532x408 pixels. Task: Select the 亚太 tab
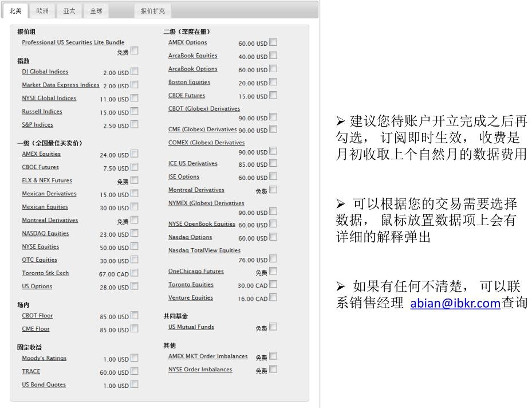coord(69,11)
